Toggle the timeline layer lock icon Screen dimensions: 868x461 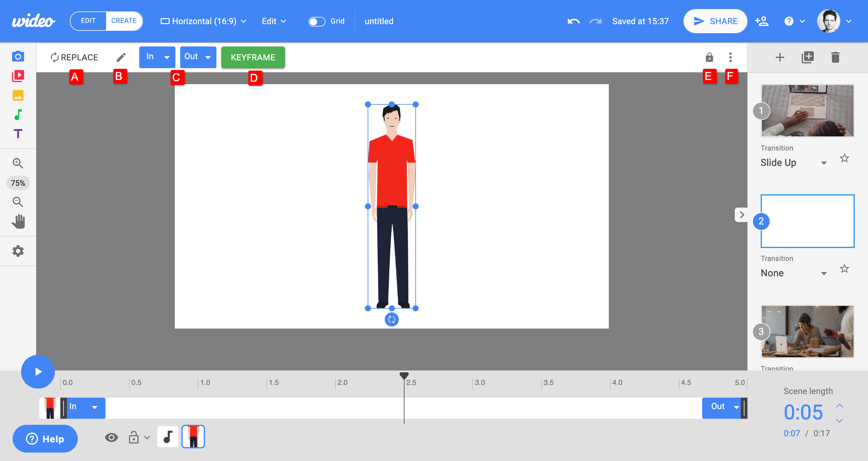(134, 437)
